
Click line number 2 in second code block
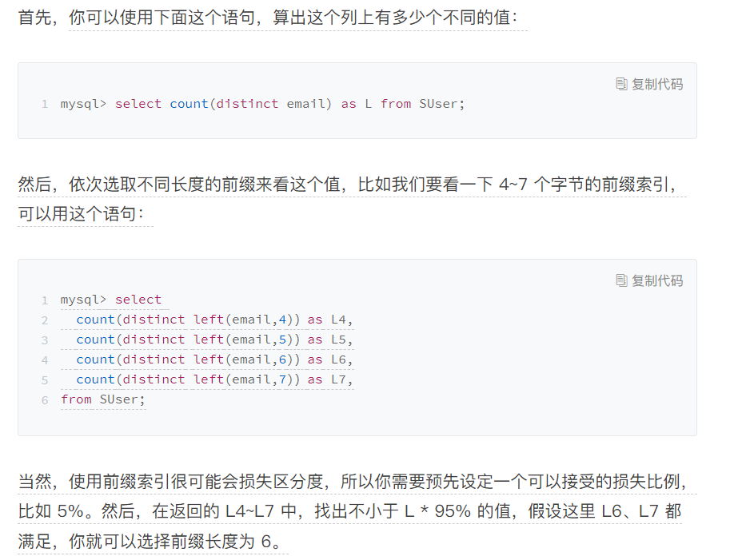click(x=45, y=320)
